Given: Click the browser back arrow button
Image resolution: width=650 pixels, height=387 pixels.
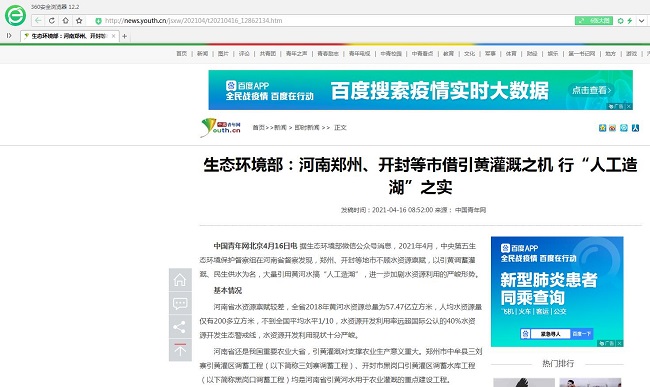Looking at the screenshot, I should (x=38, y=20).
